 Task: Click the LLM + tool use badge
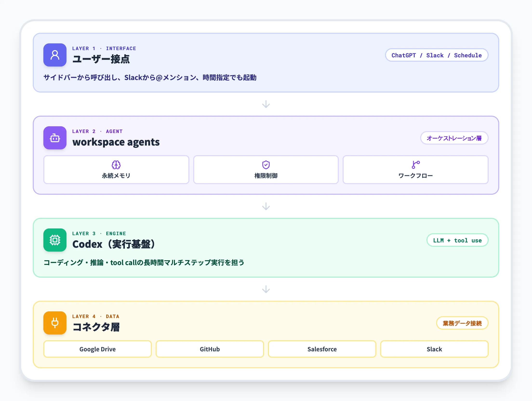[457, 240]
